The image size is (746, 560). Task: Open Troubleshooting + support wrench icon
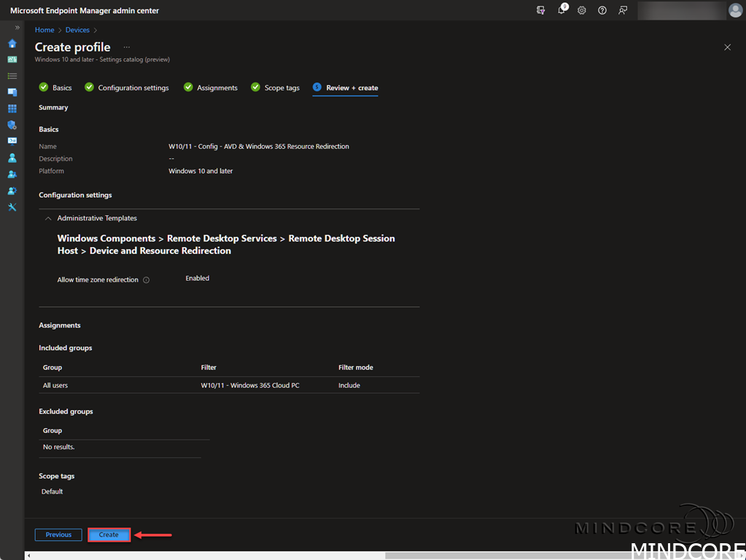coord(12,207)
